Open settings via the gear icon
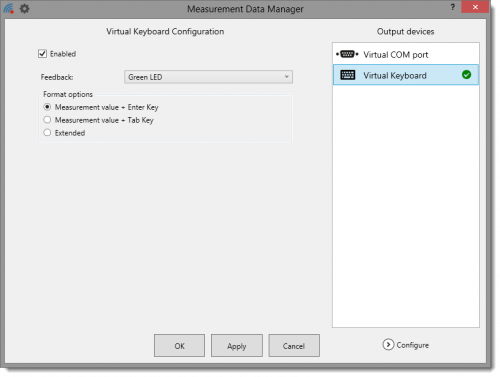 click(x=24, y=8)
